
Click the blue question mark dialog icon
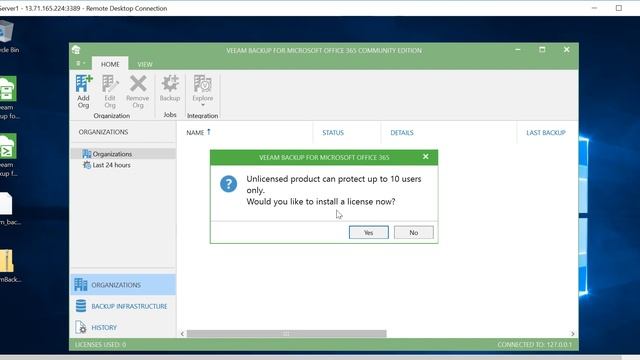coord(229,184)
